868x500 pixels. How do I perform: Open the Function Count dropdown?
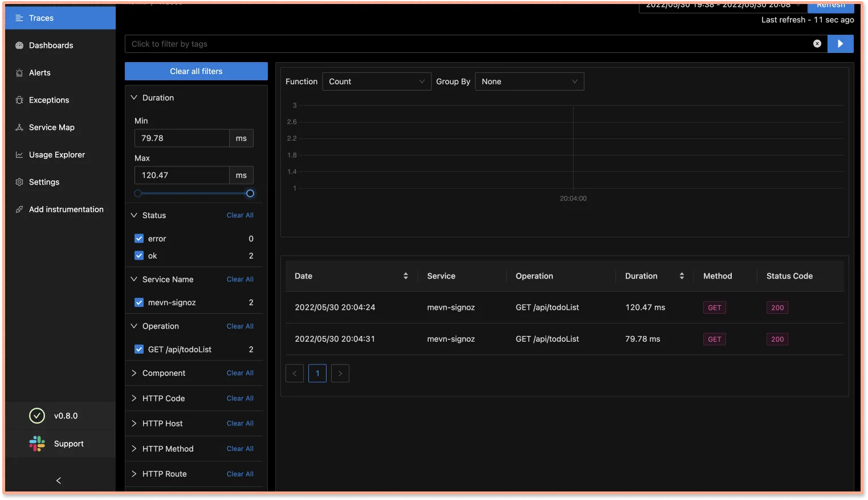pyautogui.click(x=377, y=81)
